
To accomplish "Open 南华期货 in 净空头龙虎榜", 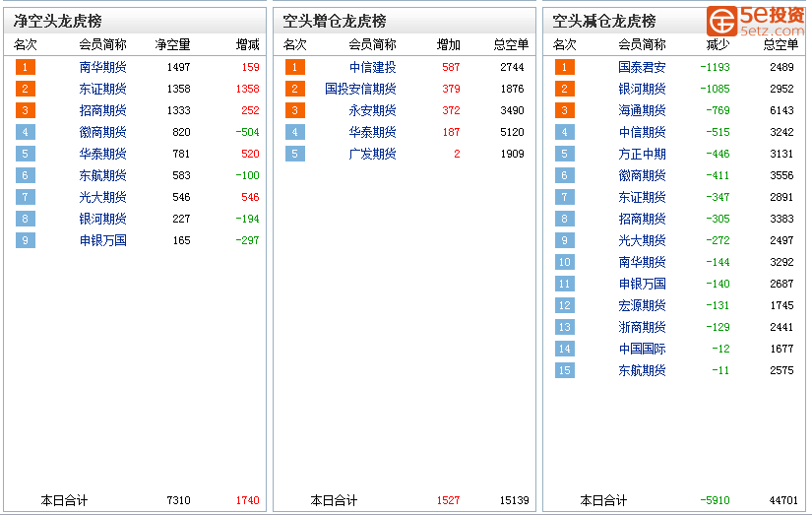I will (x=102, y=67).
